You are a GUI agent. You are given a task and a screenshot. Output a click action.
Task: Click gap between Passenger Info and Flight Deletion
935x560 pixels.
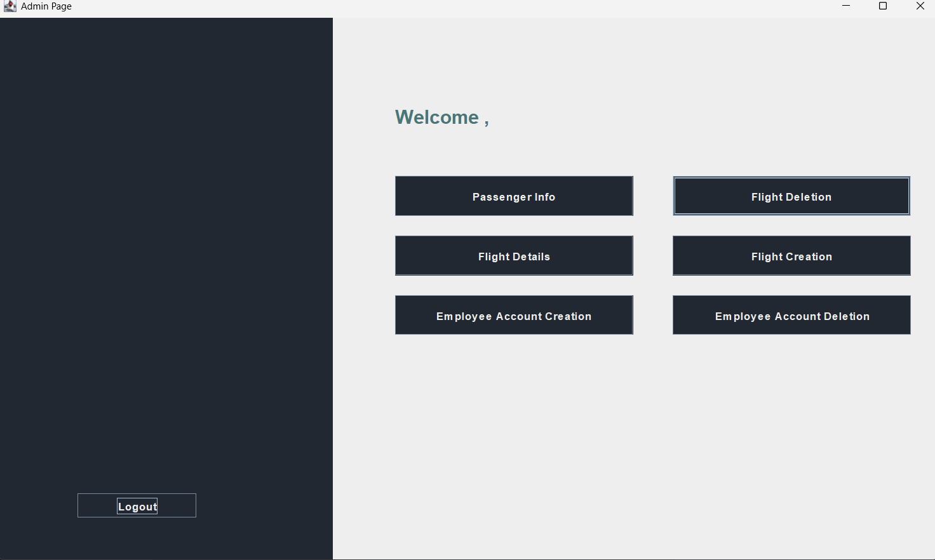pyautogui.click(x=653, y=196)
